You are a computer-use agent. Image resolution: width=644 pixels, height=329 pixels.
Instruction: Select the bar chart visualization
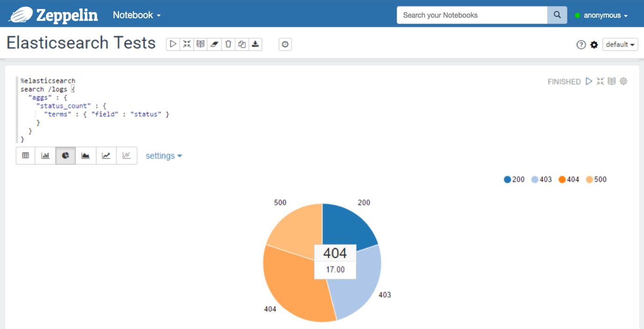point(45,155)
